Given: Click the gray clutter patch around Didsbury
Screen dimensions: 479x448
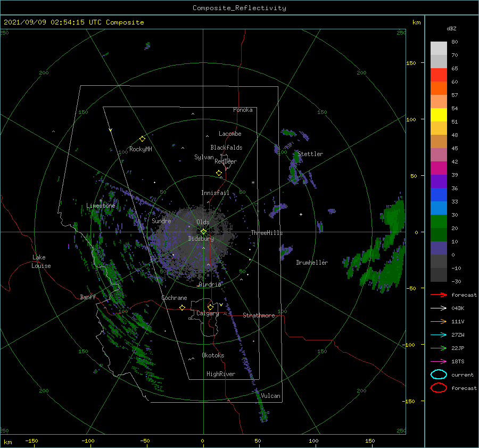Looking at the screenshot, I should pyautogui.click(x=195, y=242).
